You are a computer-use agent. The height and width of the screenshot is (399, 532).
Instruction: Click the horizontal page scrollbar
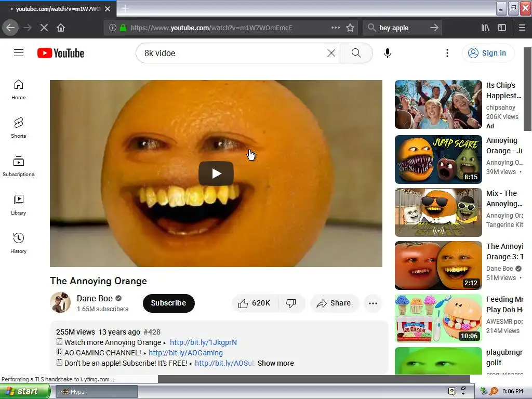pyautogui.click(x=314, y=379)
